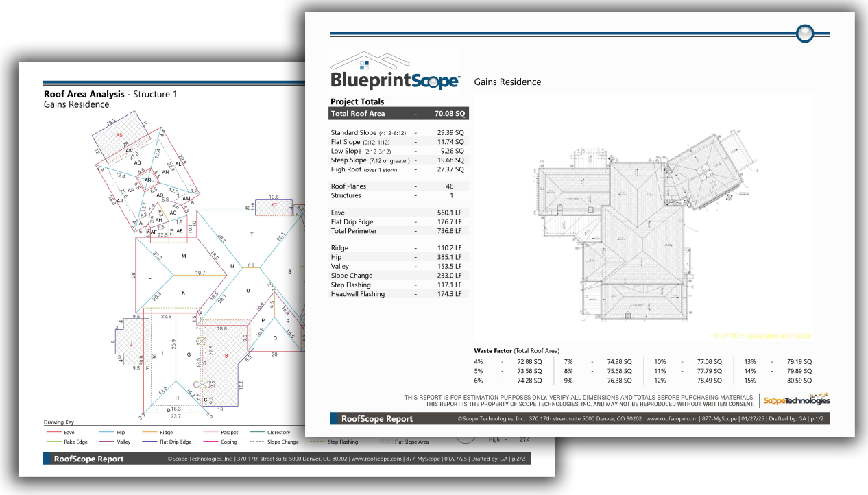The width and height of the screenshot is (868, 495).
Task: Click the '153.5 LF' valley value
Action: tap(449, 267)
